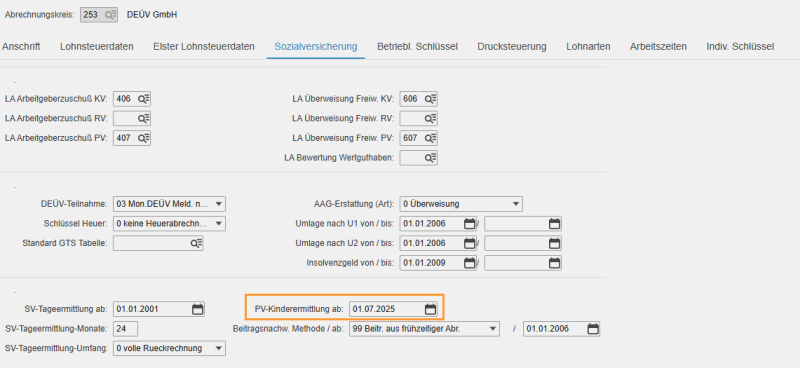Switch to the Betriebl. Schlüssel tab
The width and height of the screenshot is (800, 368).
click(417, 47)
